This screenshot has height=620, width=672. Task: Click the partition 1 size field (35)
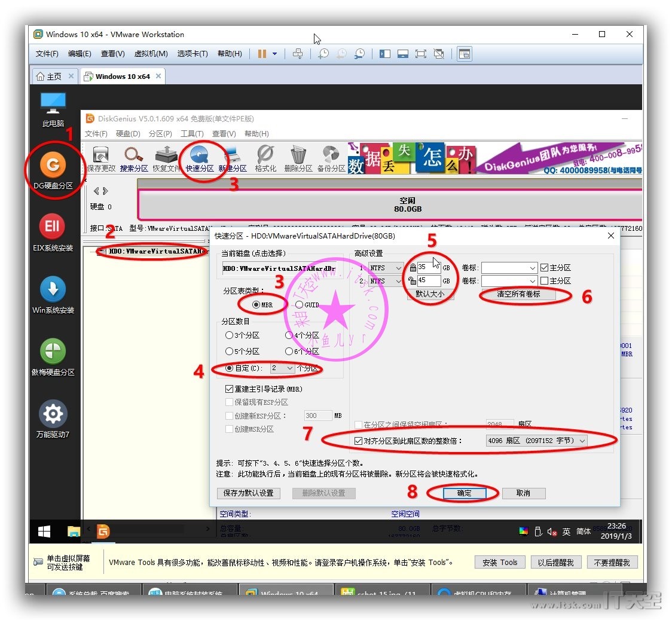429,267
